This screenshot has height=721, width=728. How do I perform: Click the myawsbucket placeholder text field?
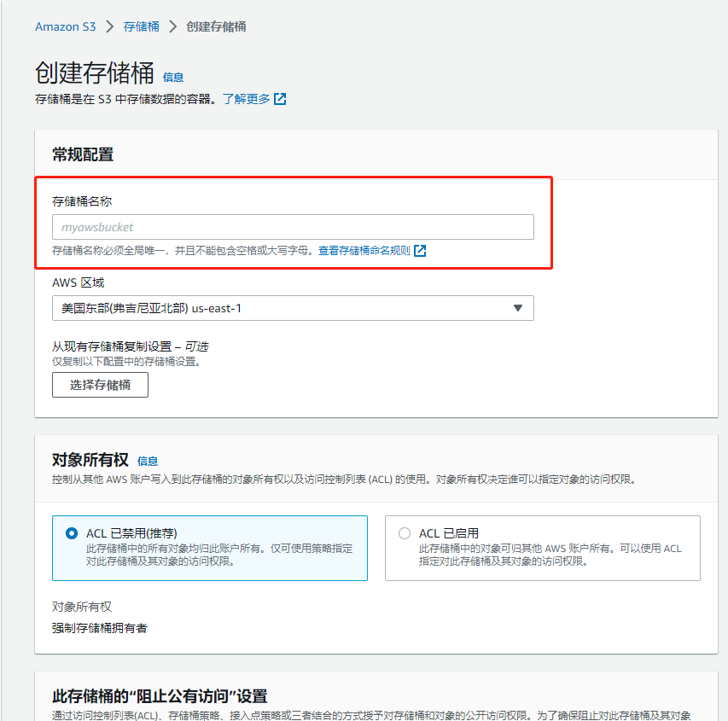[293, 226]
